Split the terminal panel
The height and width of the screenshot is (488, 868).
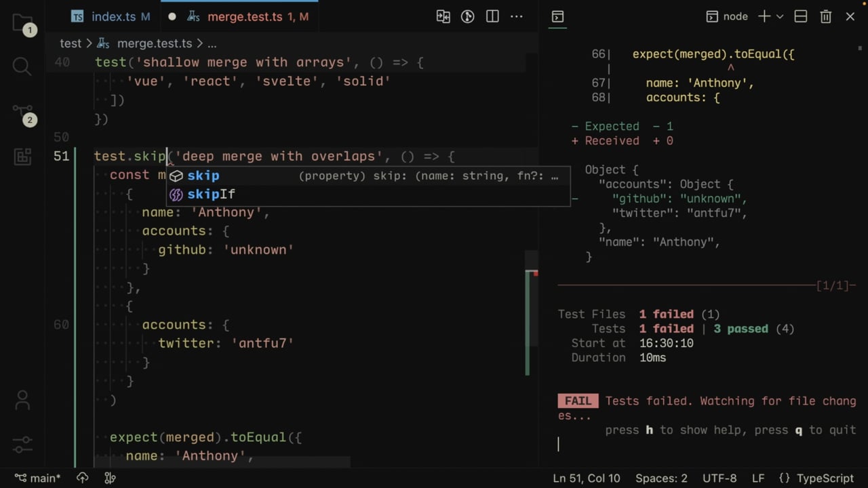pyautogui.click(x=801, y=16)
